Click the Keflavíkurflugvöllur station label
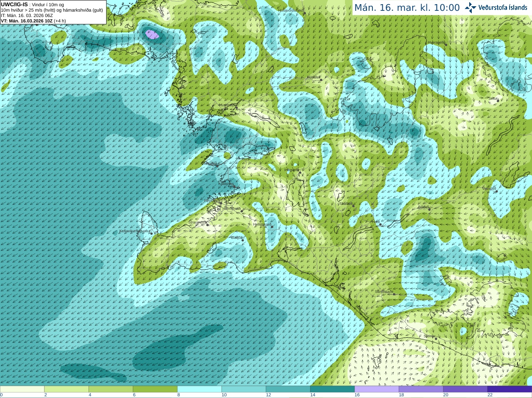 135,231
